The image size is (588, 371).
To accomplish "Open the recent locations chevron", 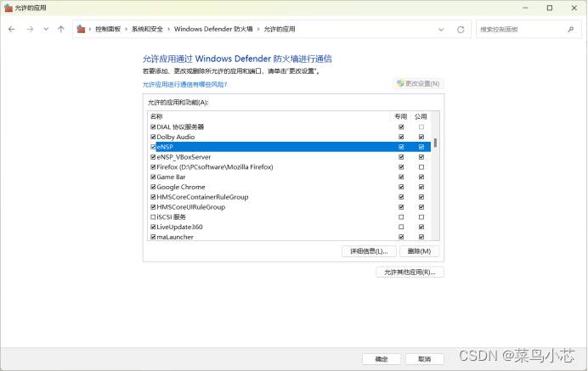I will click(46, 29).
